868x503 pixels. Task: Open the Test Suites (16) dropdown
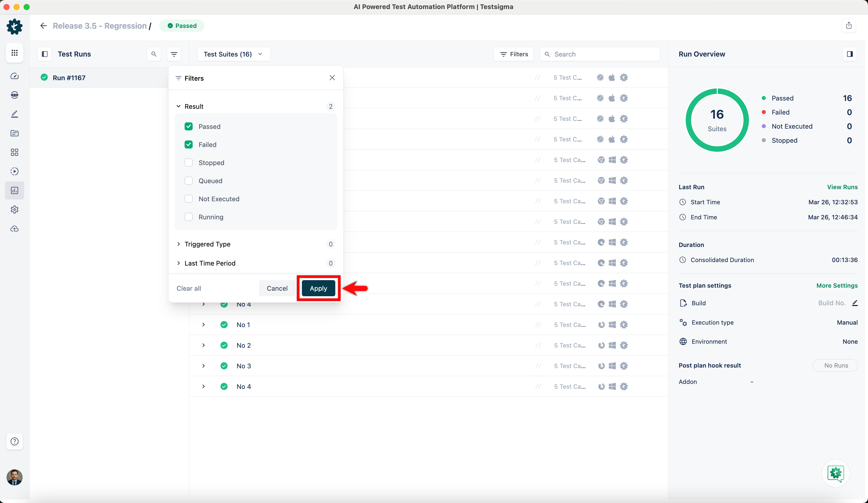click(x=233, y=54)
